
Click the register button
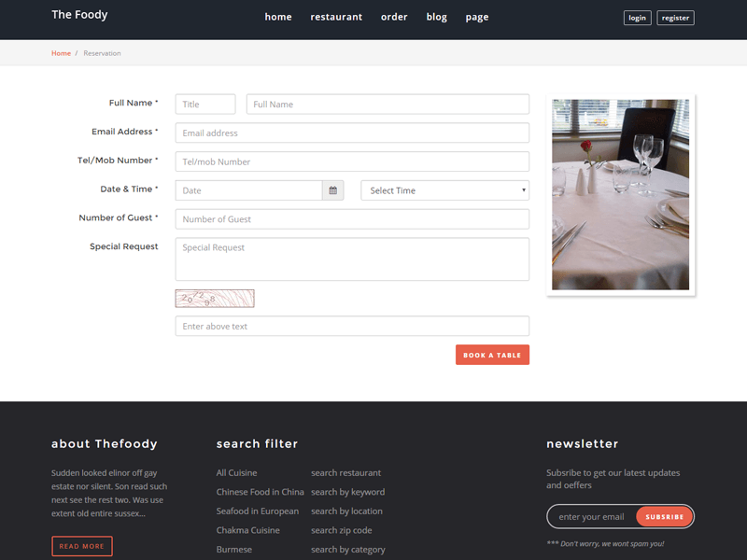tap(675, 18)
